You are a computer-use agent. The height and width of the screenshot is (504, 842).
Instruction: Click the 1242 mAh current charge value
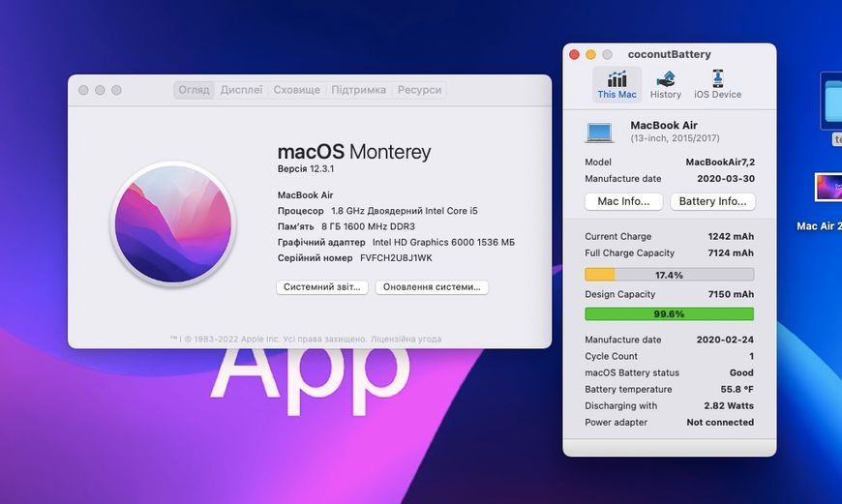tap(731, 237)
